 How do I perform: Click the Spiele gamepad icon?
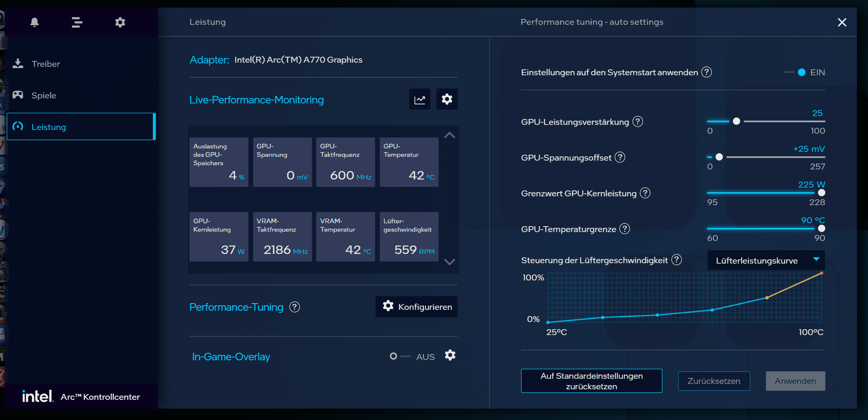pyautogui.click(x=18, y=95)
